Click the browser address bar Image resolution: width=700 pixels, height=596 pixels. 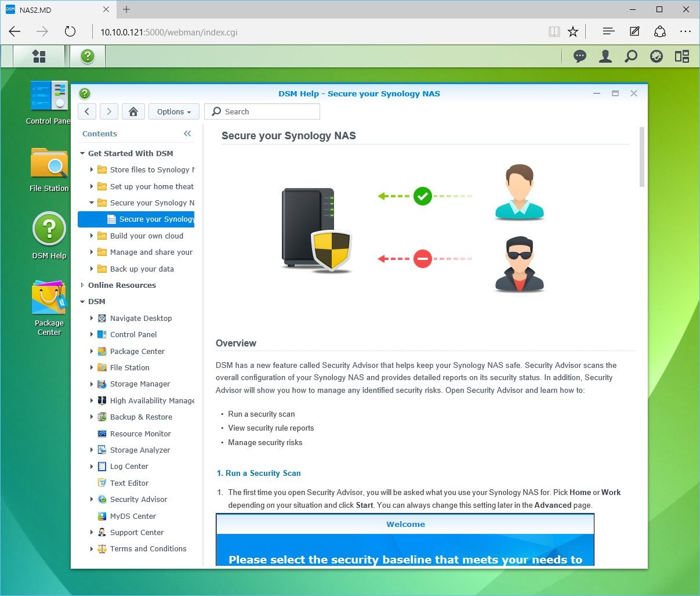(319, 32)
